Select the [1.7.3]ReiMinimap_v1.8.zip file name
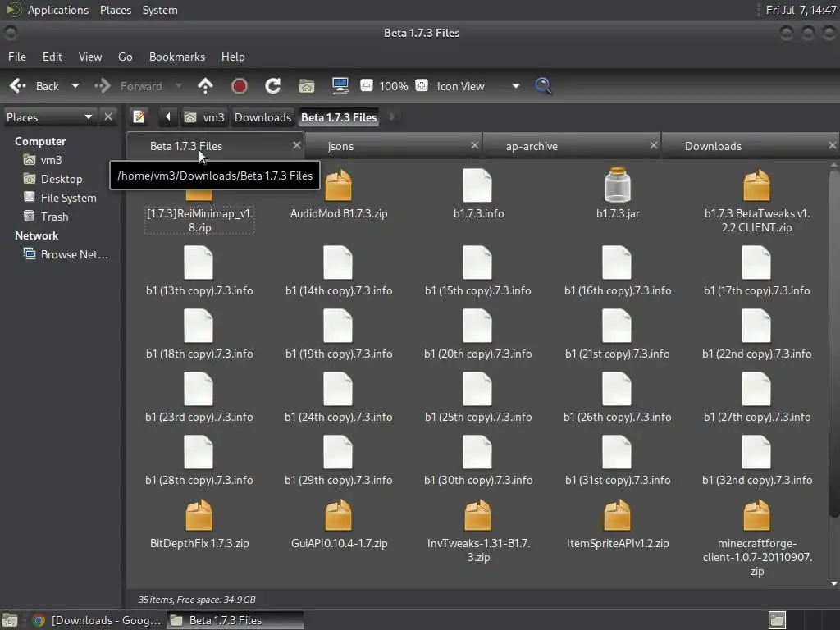The image size is (840, 630). (199, 220)
